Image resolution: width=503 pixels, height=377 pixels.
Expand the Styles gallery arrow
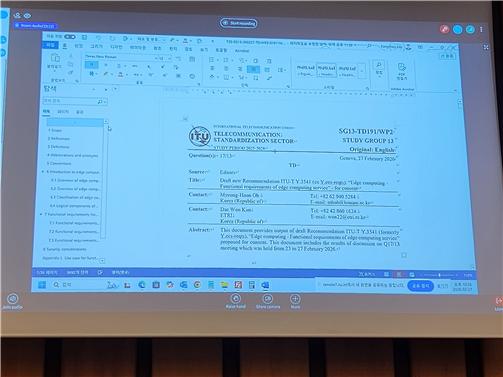(362, 71)
